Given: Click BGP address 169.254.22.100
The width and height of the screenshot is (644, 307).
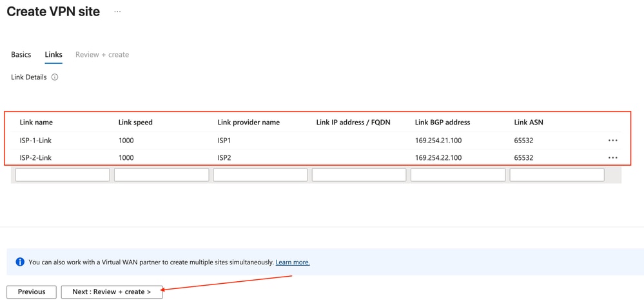Looking at the screenshot, I should point(438,157).
